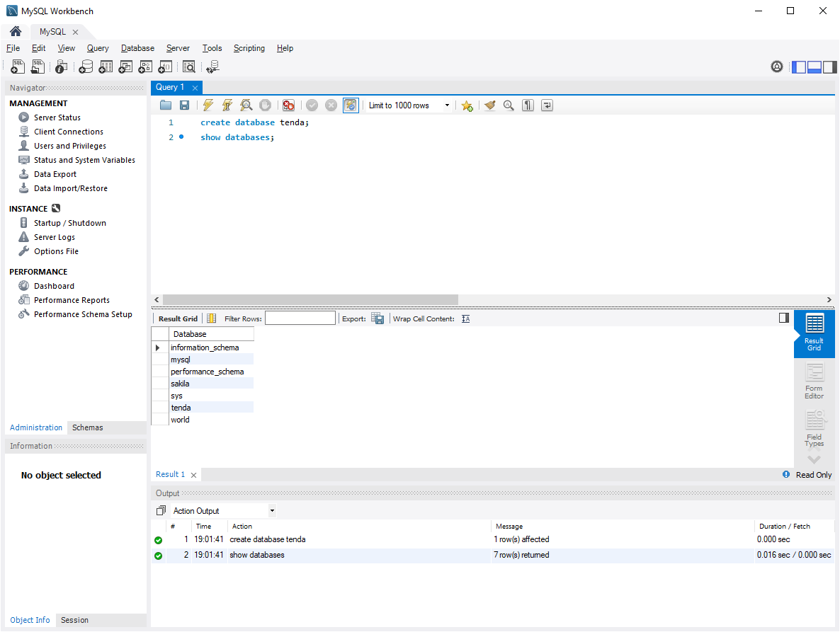Open find panel magnifier icon

(509, 105)
